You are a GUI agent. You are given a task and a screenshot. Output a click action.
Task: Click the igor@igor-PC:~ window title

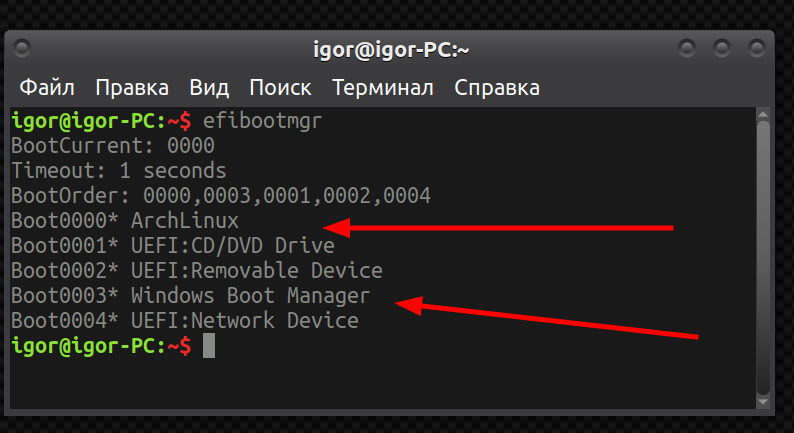pyautogui.click(x=391, y=49)
